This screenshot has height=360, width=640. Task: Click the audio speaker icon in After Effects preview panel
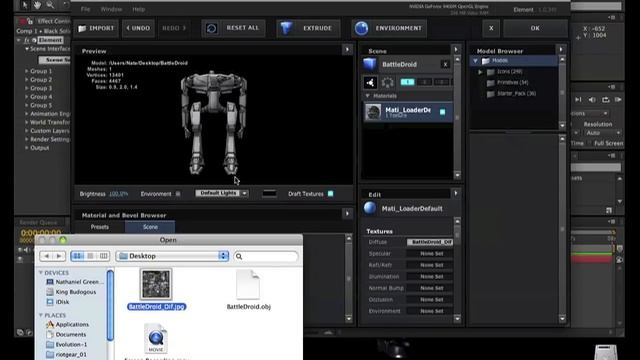(592, 100)
